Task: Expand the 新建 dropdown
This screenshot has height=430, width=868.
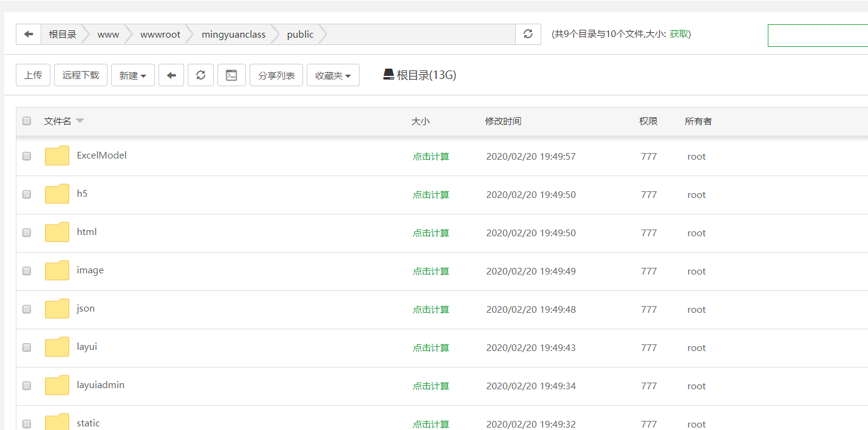Action: (132, 75)
